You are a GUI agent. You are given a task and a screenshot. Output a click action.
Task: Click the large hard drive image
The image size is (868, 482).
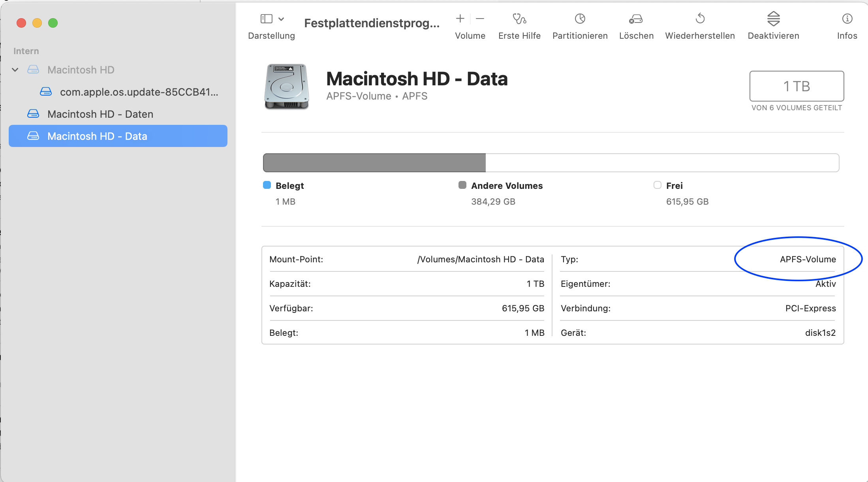point(287,87)
